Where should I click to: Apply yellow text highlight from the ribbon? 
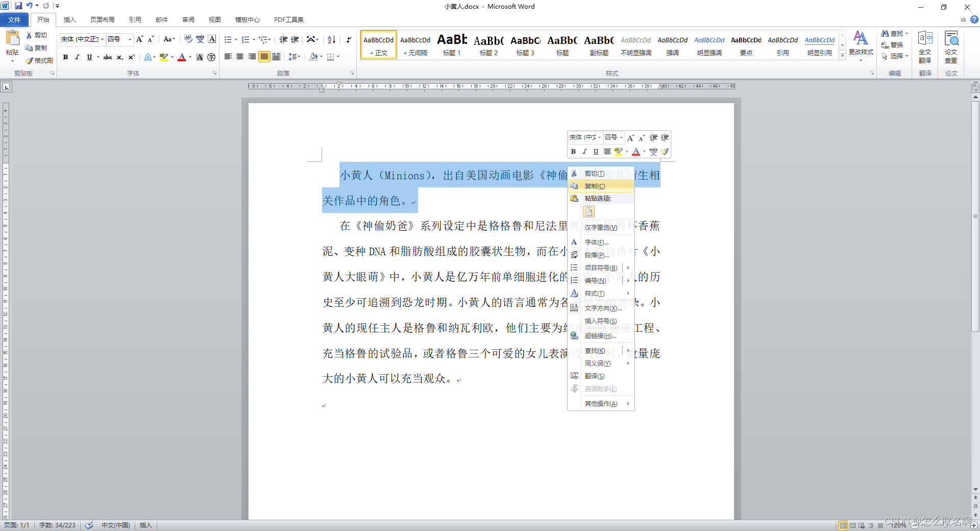pyautogui.click(x=163, y=57)
